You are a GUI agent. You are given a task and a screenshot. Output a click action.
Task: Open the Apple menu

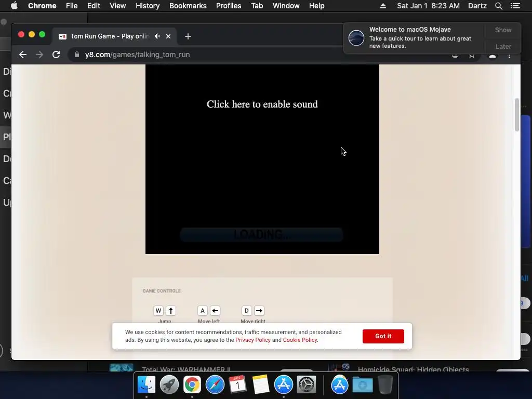pos(14,6)
